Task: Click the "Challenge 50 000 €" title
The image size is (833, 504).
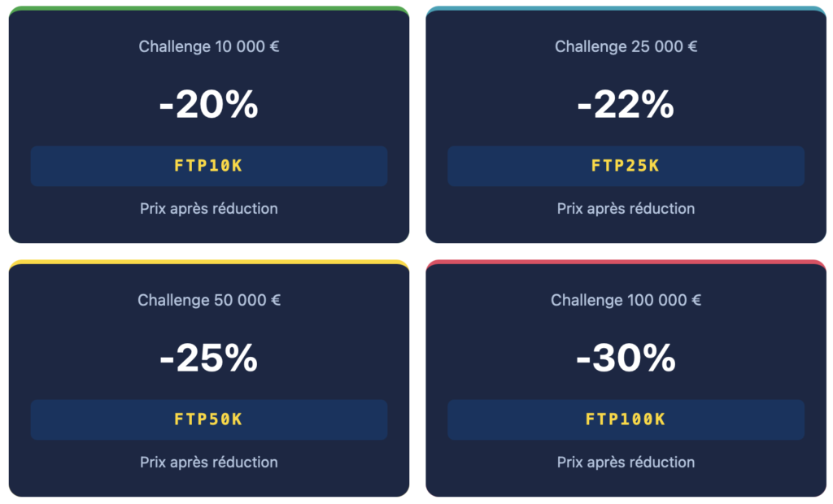Action: [209, 300]
